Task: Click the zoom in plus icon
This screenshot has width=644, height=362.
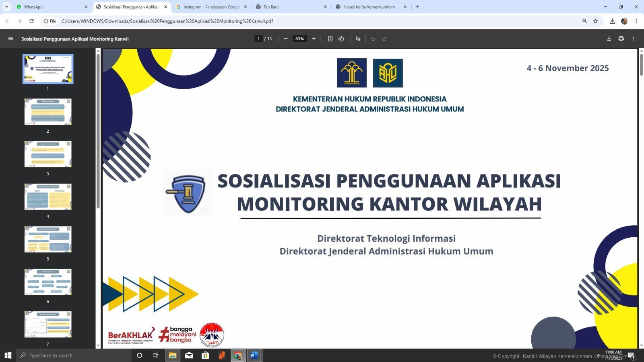Action: [314, 39]
